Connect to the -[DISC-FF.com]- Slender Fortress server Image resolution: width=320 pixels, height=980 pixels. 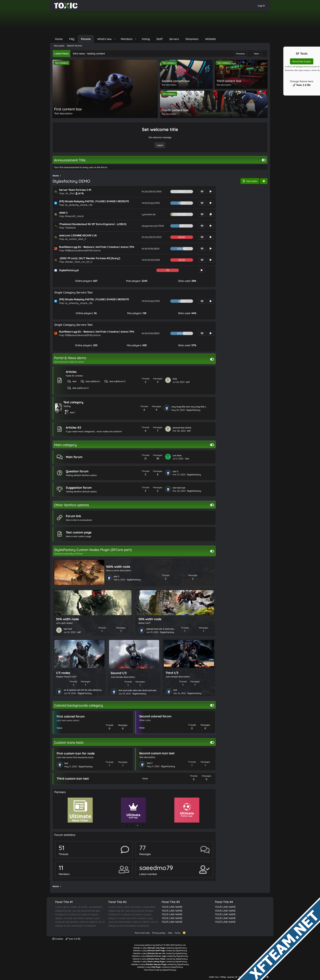[x=210, y=260]
